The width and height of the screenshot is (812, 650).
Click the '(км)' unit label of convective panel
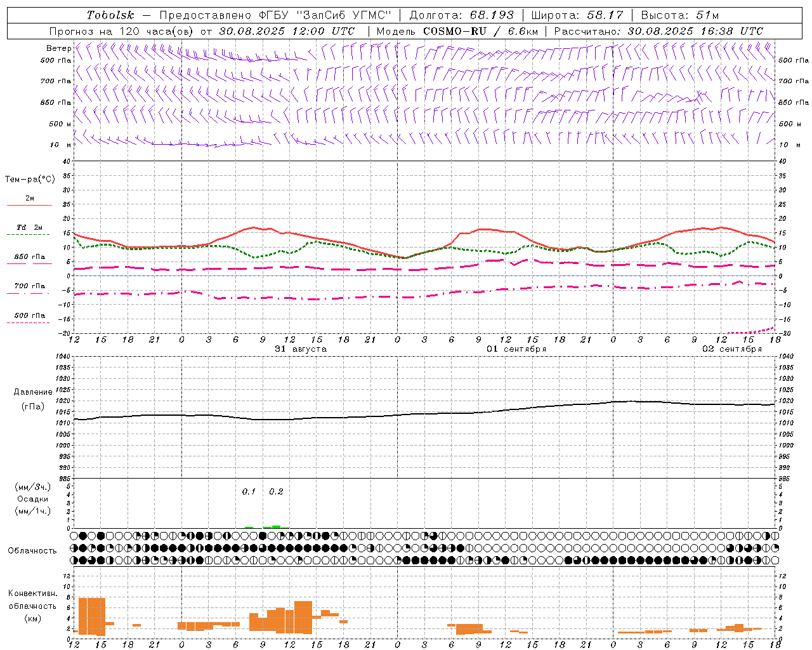[33, 618]
